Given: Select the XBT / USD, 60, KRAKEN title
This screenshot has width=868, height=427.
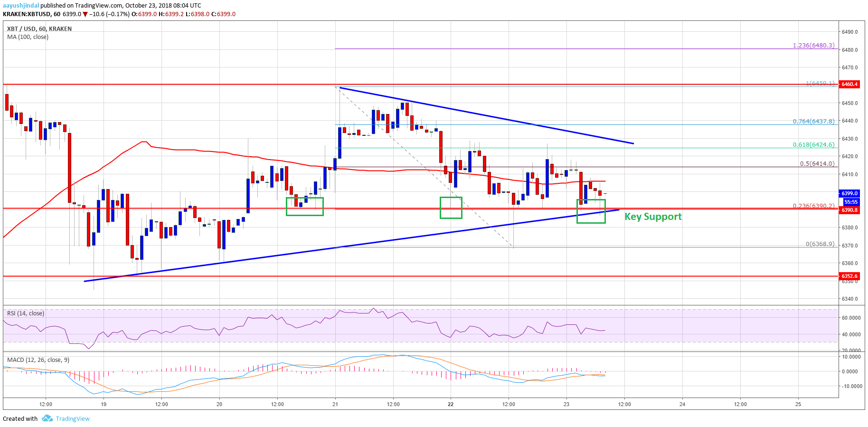Looking at the screenshot, I should 39,29.
